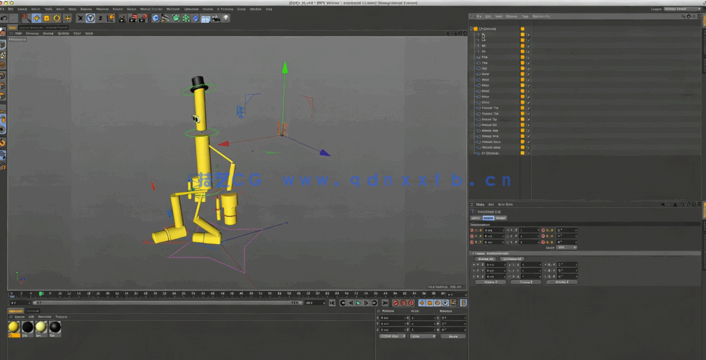This screenshot has height=360, width=706.
Task: Open the Size mode dropdown
Action: [423, 336]
